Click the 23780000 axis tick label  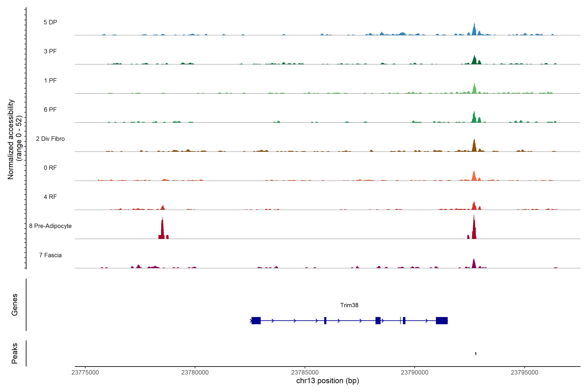click(x=195, y=373)
